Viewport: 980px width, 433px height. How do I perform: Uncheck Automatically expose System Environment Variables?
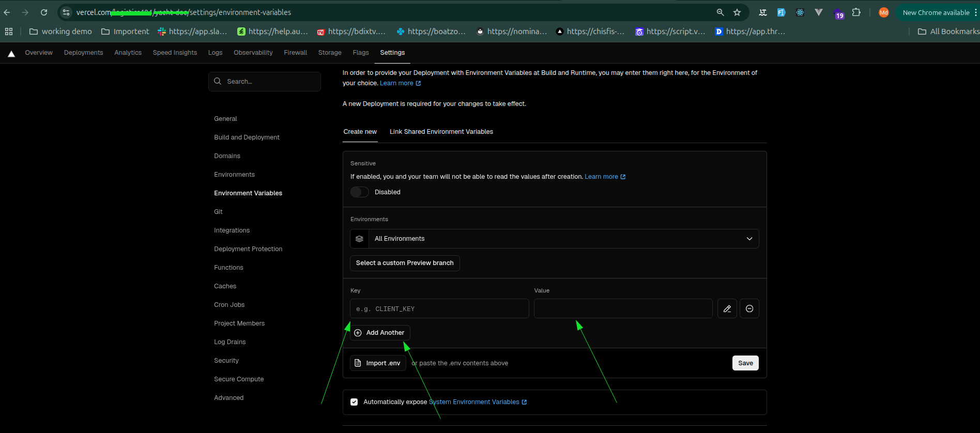(x=354, y=402)
